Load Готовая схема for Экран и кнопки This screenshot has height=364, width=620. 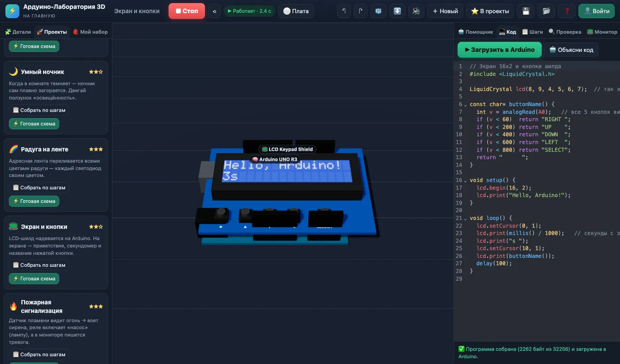coord(34,279)
